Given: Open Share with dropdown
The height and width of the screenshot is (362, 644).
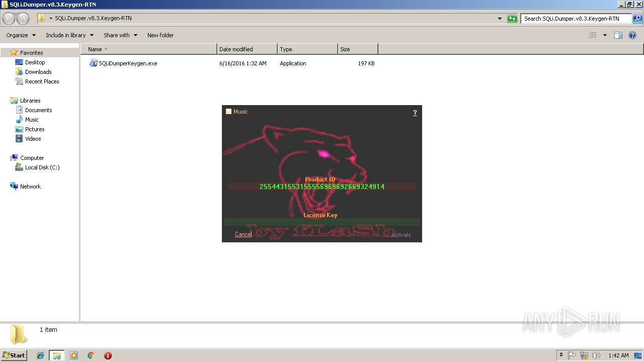Looking at the screenshot, I should pos(120,35).
